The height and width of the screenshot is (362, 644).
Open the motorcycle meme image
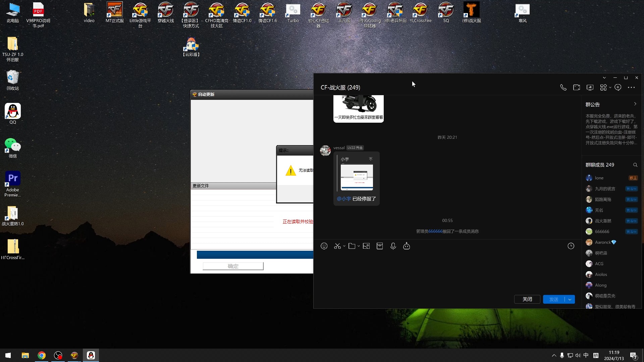pos(359,109)
